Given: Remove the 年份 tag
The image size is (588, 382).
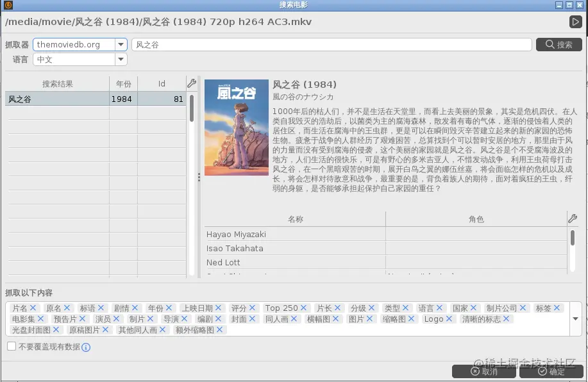Looking at the screenshot, I should point(169,308).
